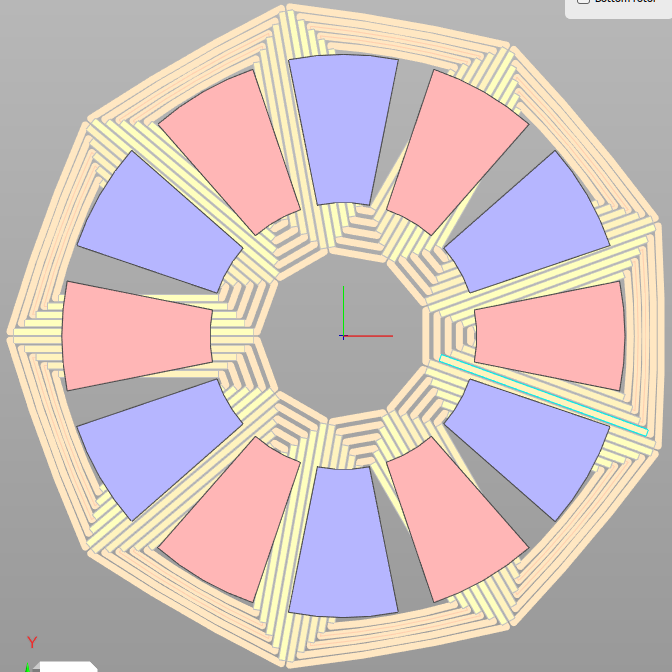
Task: Click the origin axis marker at model center
Action: (x=343, y=336)
